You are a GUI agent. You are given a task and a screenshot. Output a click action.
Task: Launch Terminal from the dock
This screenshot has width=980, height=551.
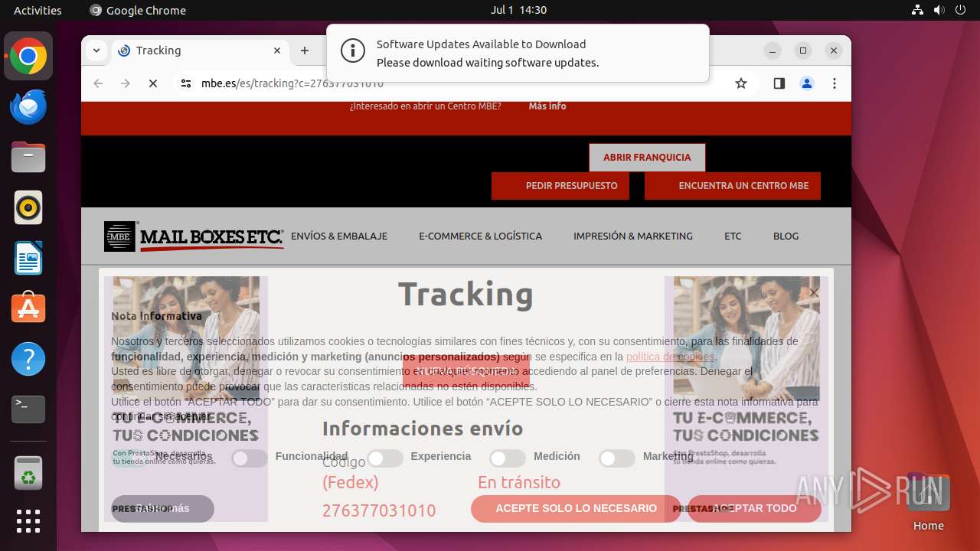(28, 409)
